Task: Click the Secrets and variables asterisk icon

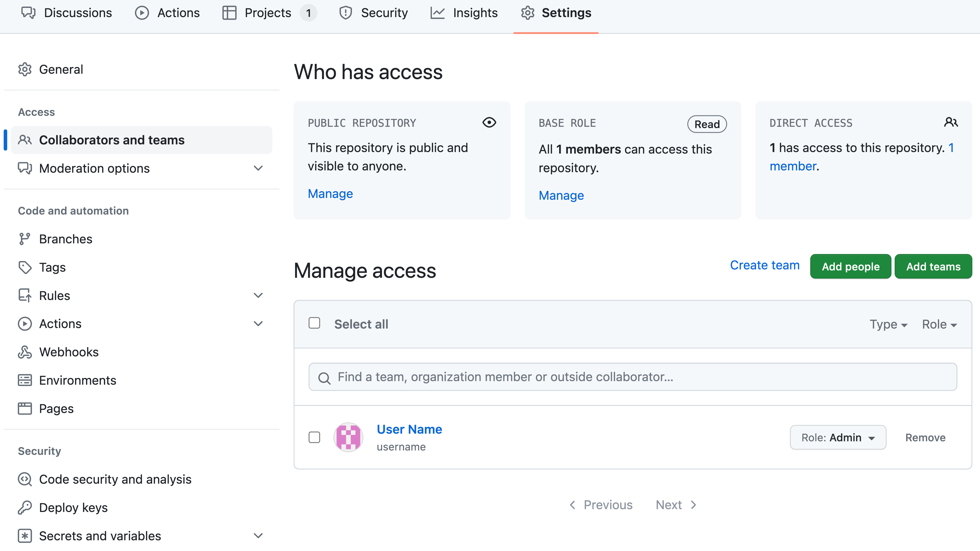Action: coord(25,536)
